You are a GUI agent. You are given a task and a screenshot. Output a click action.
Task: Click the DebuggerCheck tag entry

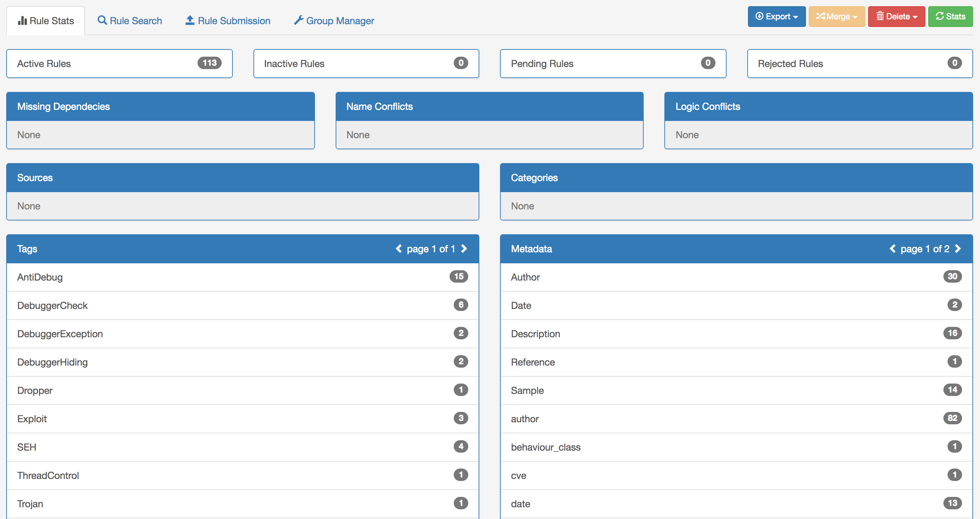pyautogui.click(x=242, y=305)
